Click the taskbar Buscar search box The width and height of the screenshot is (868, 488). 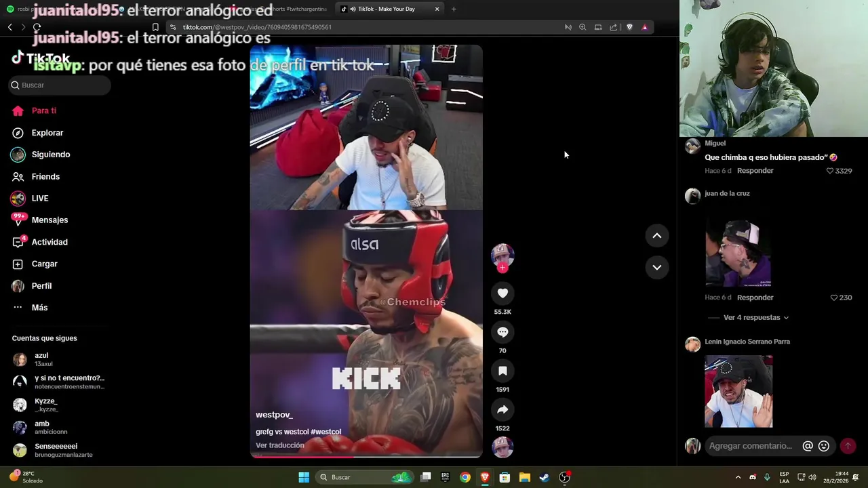point(365,477)
